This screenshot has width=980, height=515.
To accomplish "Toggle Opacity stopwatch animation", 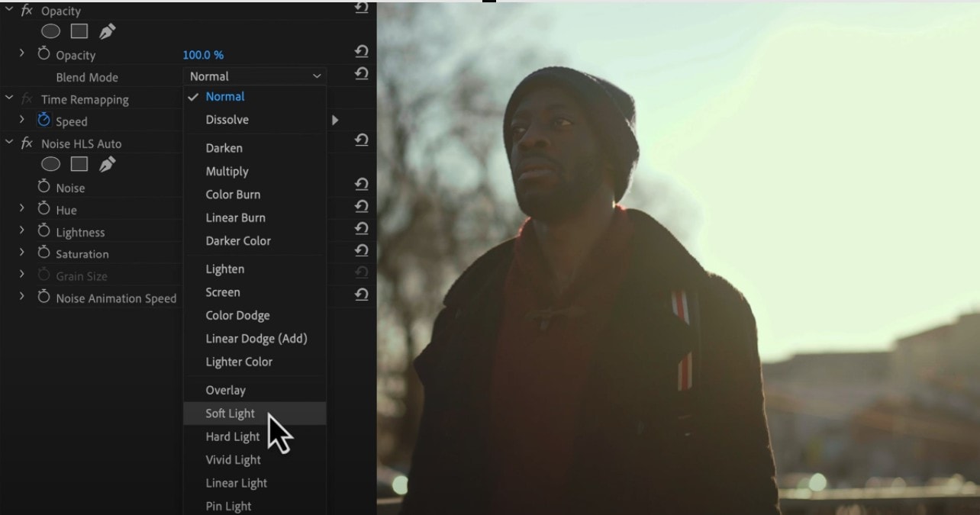I will coord(44,54).
